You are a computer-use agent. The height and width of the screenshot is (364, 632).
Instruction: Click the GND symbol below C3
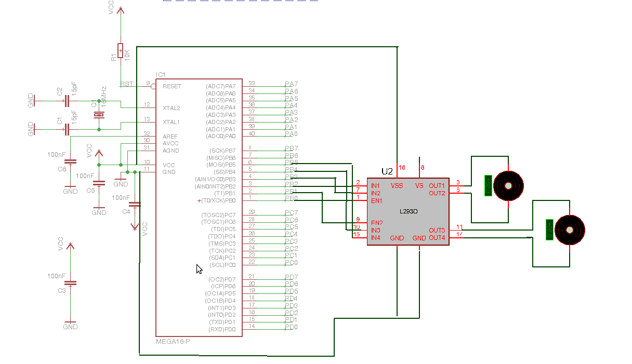coord(71,325)
